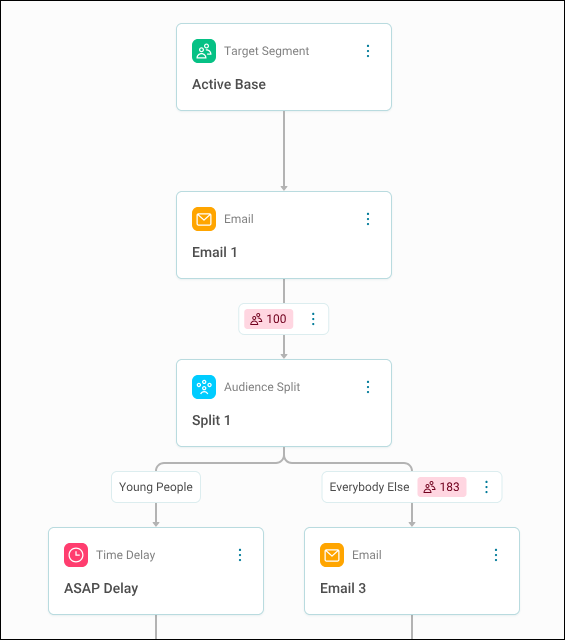Open Active Base node options menu
The image size is (565, 640).
point(368,51)
